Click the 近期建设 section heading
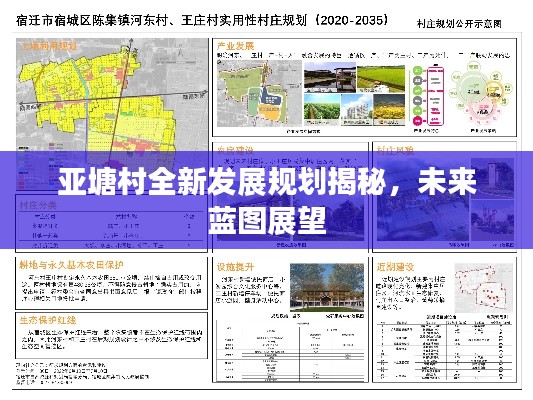Viewport: 533px width, 400px height. (395, 267)
